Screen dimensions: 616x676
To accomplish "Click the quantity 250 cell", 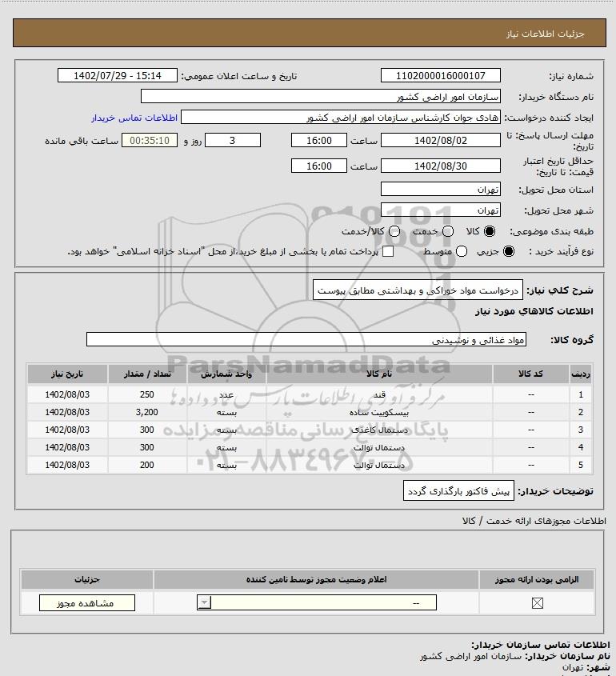I will click(147, 394).
